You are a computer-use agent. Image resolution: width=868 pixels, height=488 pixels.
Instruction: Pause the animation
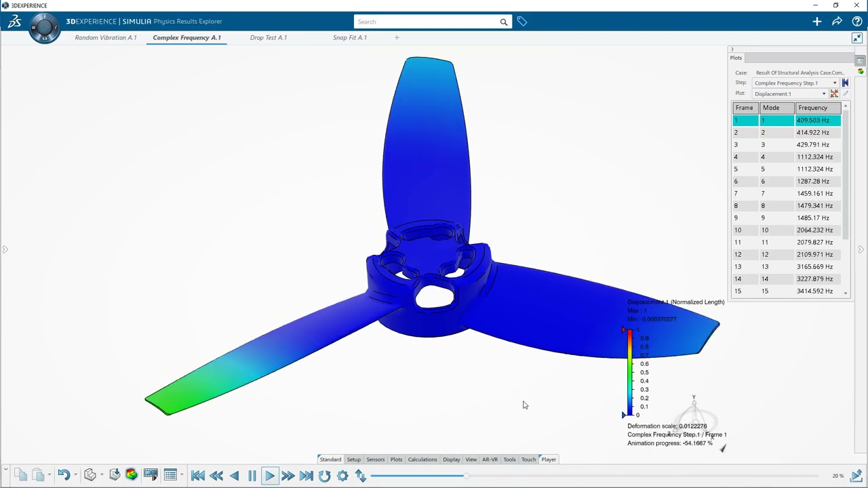(x=252, y=476)
